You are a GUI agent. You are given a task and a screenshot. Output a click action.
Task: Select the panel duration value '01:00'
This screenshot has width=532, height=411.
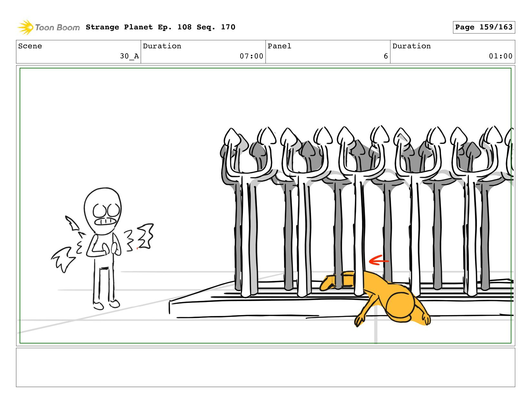(x=501, y=56)
